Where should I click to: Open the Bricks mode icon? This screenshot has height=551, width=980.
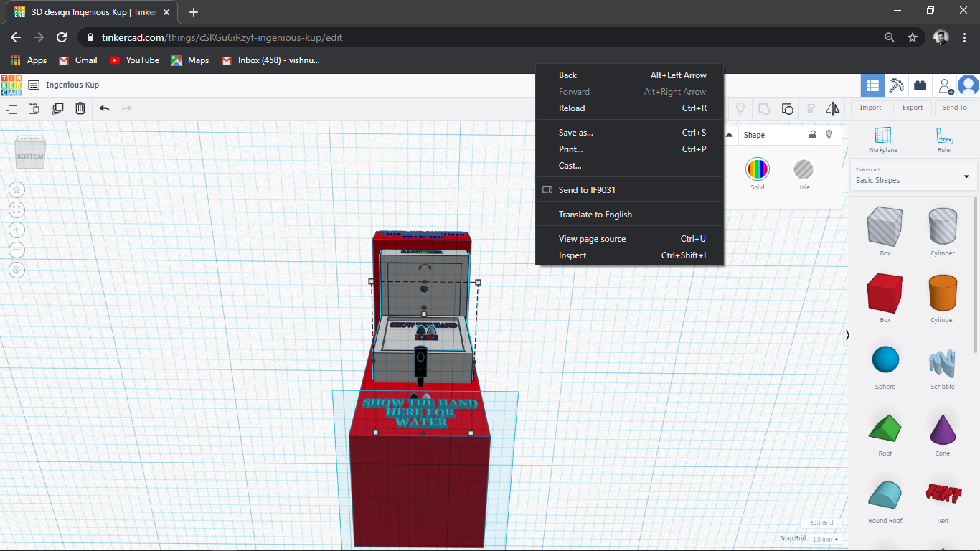[920, 85]
